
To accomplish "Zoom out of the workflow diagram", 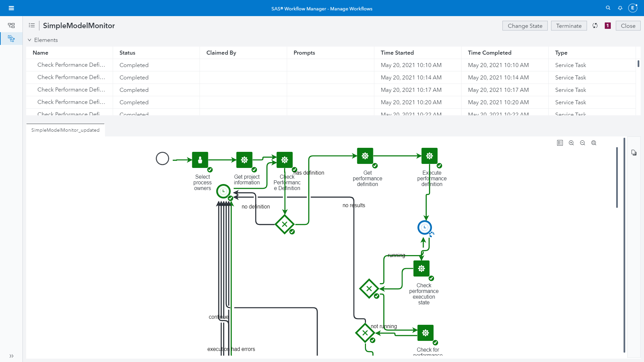I will [x=583, y=143].
